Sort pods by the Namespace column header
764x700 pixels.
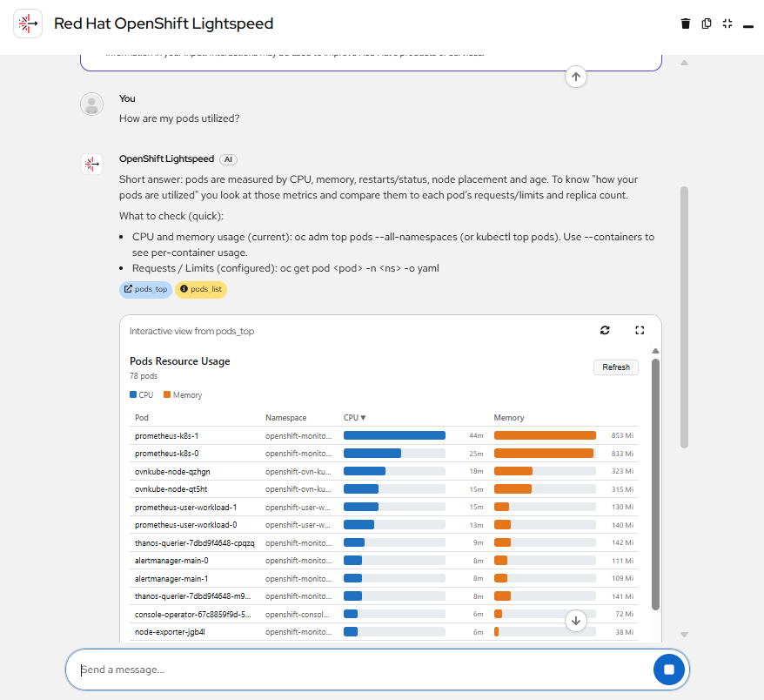point(285,418)
